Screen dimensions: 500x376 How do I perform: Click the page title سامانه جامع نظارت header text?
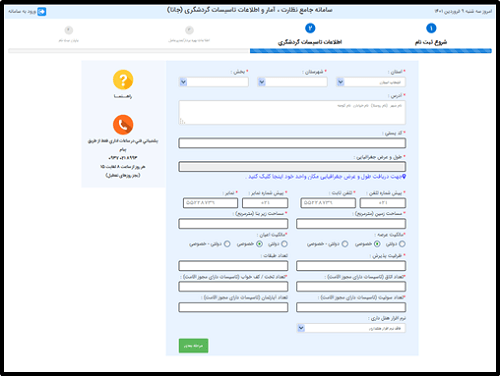point(249,10)
